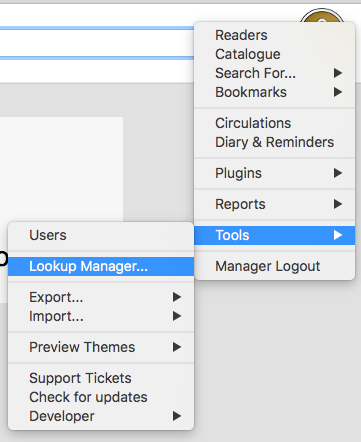
Task: Expand the Search For... submenu
Action: pos(274,73)
